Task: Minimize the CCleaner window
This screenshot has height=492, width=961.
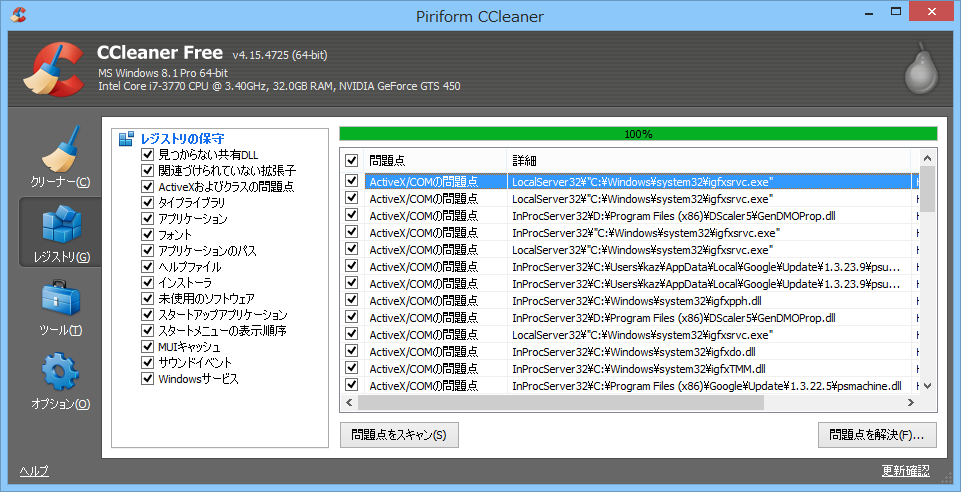Action: (870, 11)
